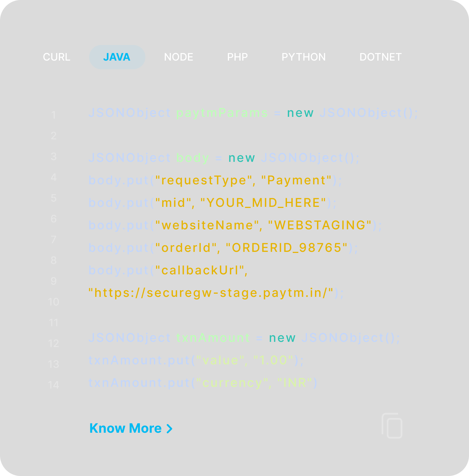Select the JAVA tab

tap(117, 57)
